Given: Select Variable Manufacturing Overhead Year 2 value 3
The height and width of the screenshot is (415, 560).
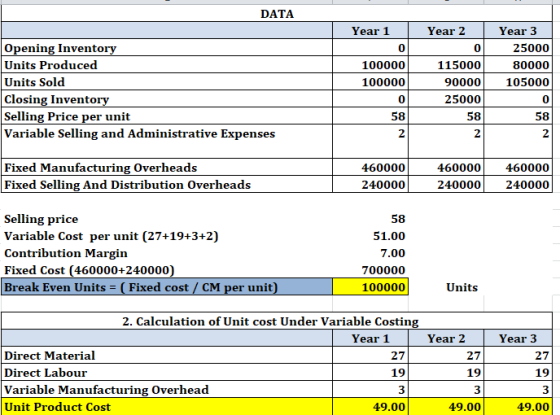Looking at the screenshot, I should 446,389.
